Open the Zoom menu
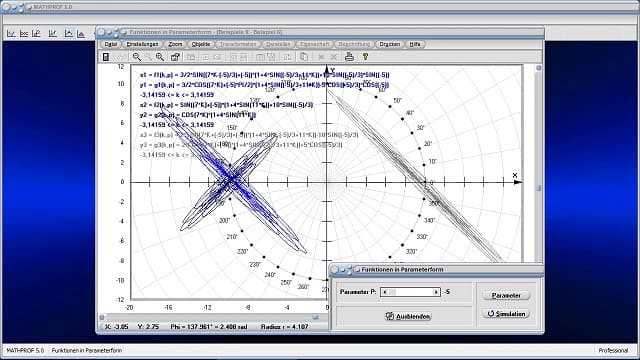This screenshot has width=640, height=360. pyautogui.click(x=175, y=44)
